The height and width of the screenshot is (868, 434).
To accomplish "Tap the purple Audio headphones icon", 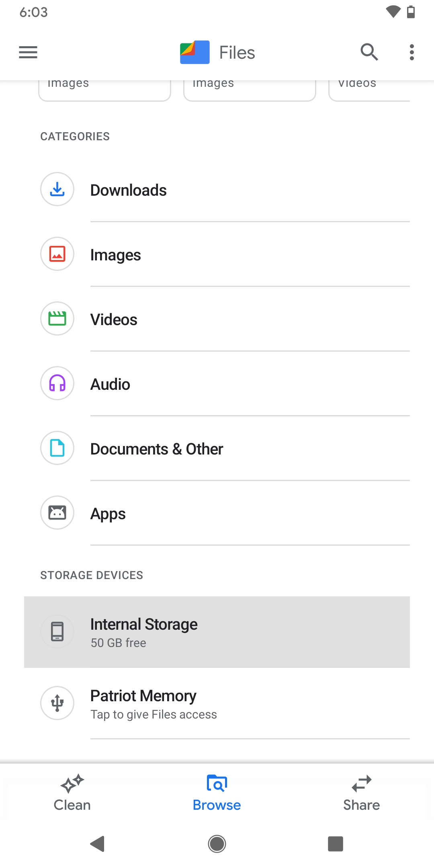I will point(57,383).
